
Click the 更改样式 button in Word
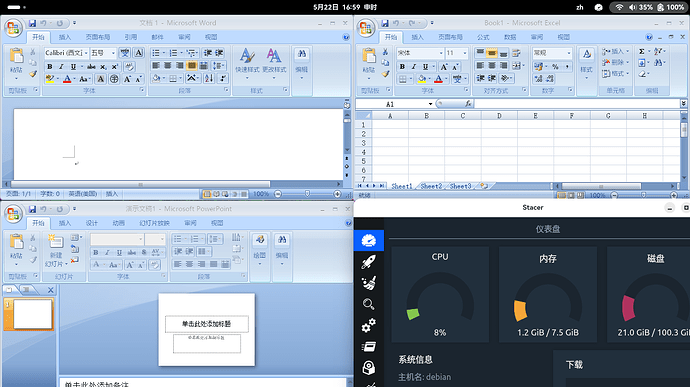point(274,63)
